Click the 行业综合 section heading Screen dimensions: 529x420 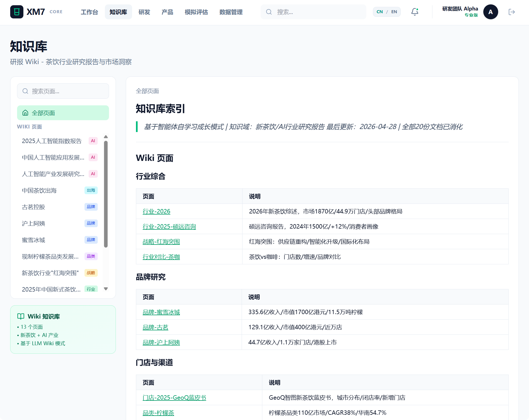(x=151, y=176)
